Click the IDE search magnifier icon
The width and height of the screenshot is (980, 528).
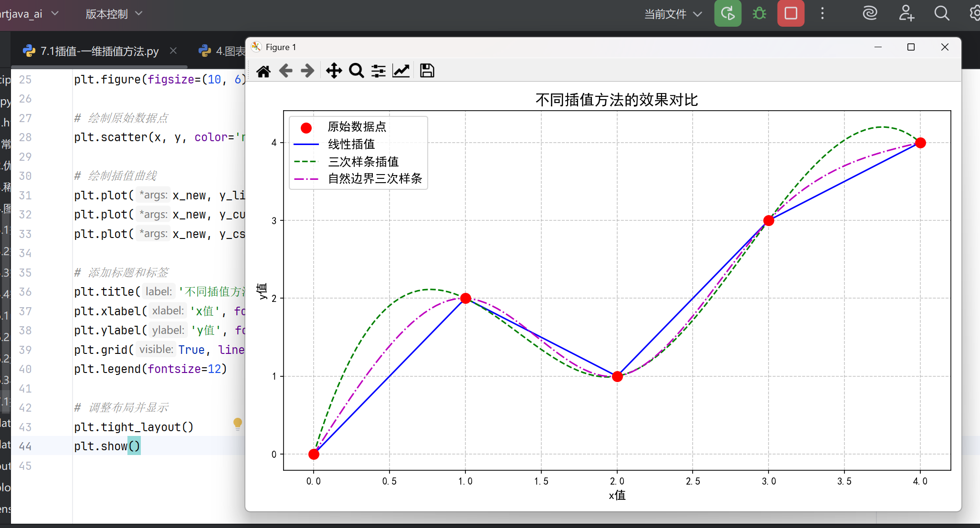pos(941,13)
